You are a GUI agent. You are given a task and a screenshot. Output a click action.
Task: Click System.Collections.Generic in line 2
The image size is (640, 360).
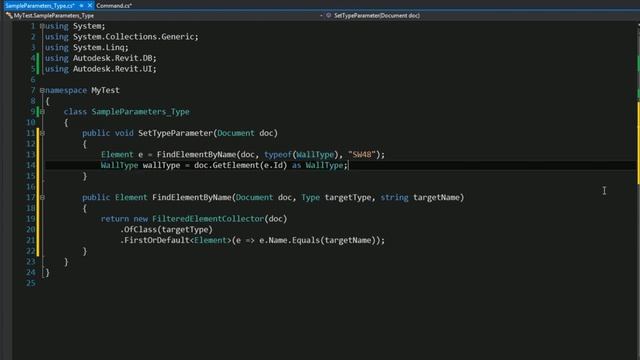pyautogui.click(x=135, y=37)
